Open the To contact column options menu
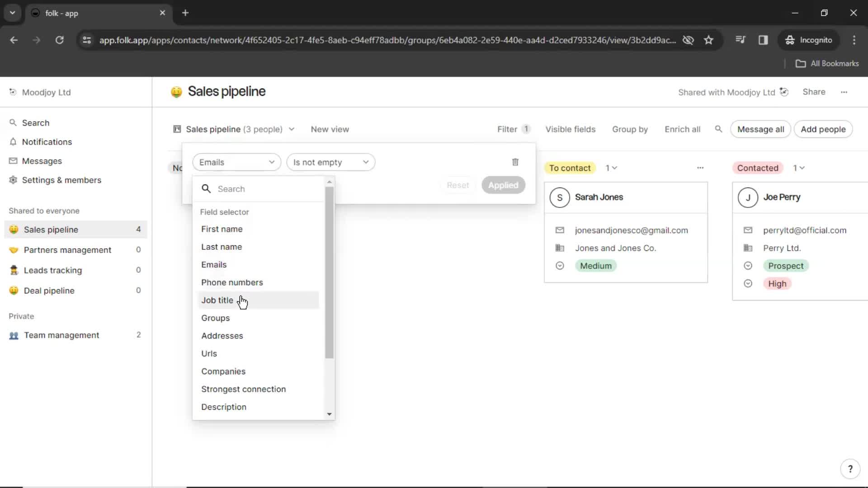Viewport: 868px width, 488px height. click(700, 168)
